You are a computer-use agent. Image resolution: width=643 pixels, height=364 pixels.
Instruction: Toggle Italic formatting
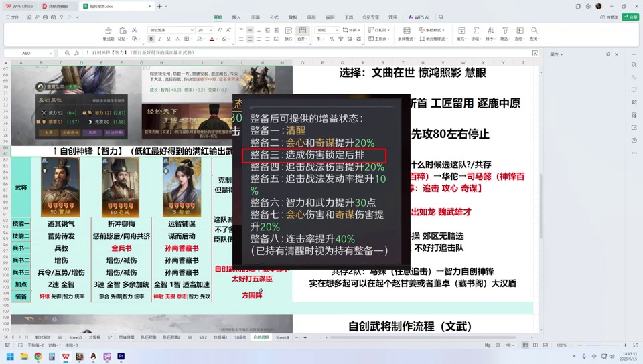coord(159,39)
